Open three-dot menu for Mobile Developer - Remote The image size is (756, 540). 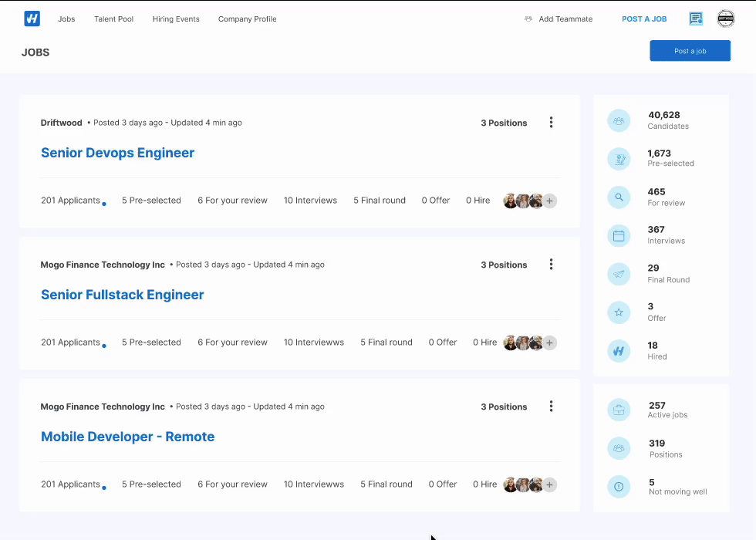(551, 407)
